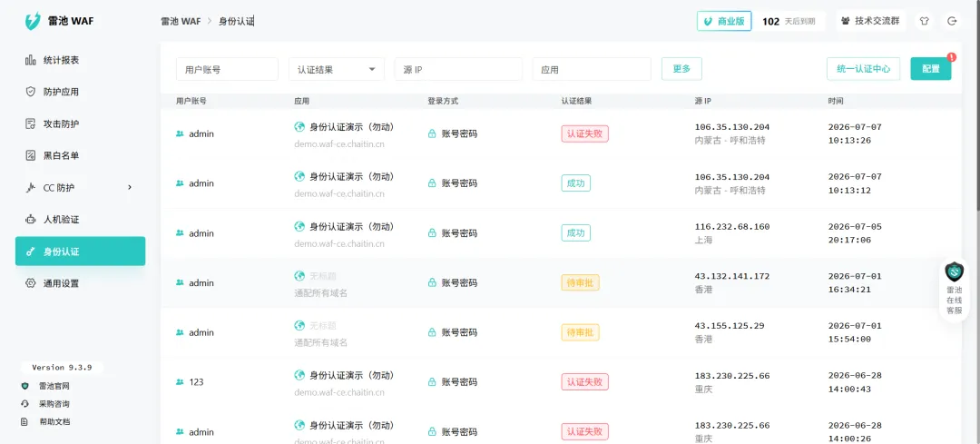Click the 攻击防护 icon

(x=30, y=123)
